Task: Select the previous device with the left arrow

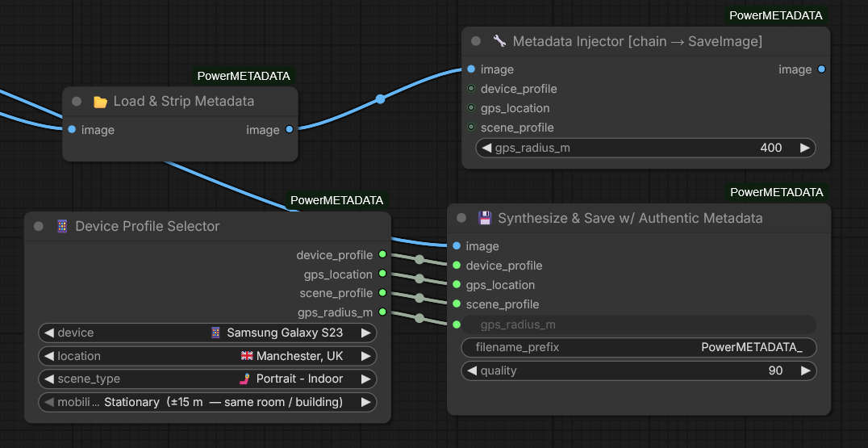Action: (49, 333)
